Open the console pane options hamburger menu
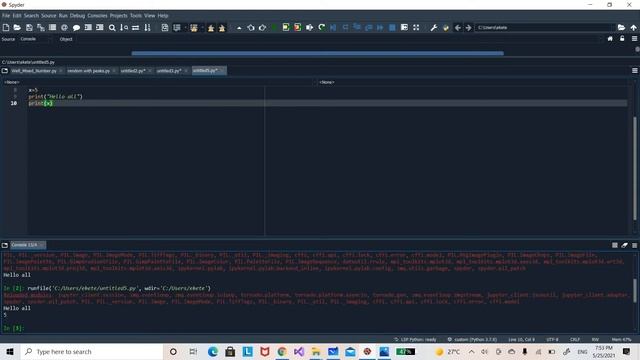This screenshot has height=360, width=640. pos(635,245)
